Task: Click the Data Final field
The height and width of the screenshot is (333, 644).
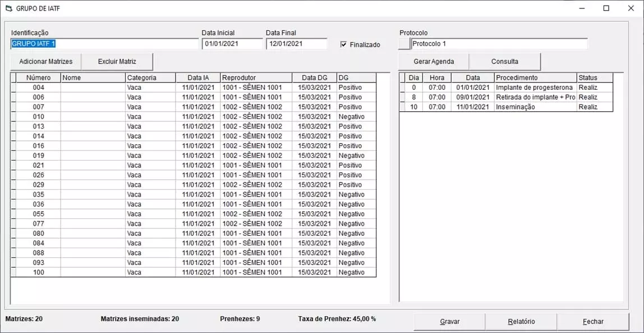Action: (x=296, y=44)
